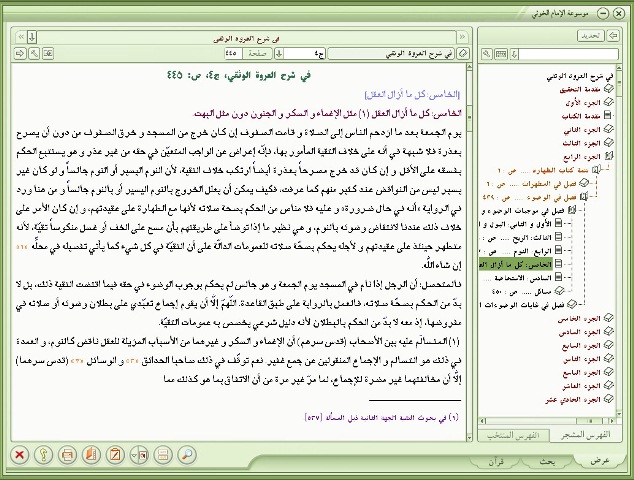Click the notepad icon in bottom toolbar
634x480 pixels.
coord(115,455)
